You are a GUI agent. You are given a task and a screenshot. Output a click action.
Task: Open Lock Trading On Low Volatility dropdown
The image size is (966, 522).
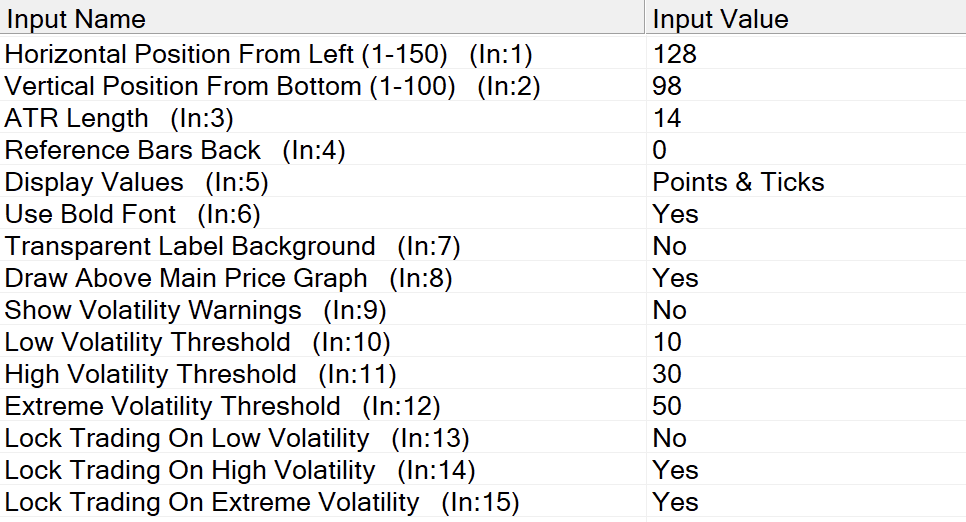[670, 438]
